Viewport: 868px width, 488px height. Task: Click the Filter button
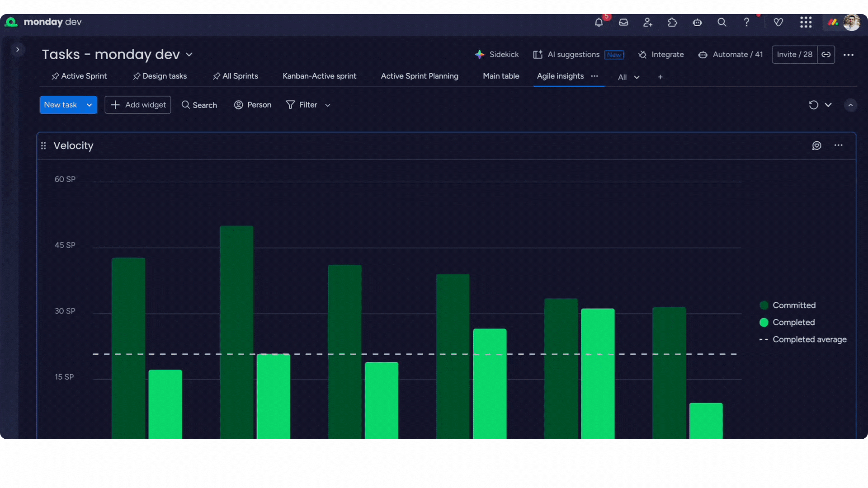coord(302,105)
